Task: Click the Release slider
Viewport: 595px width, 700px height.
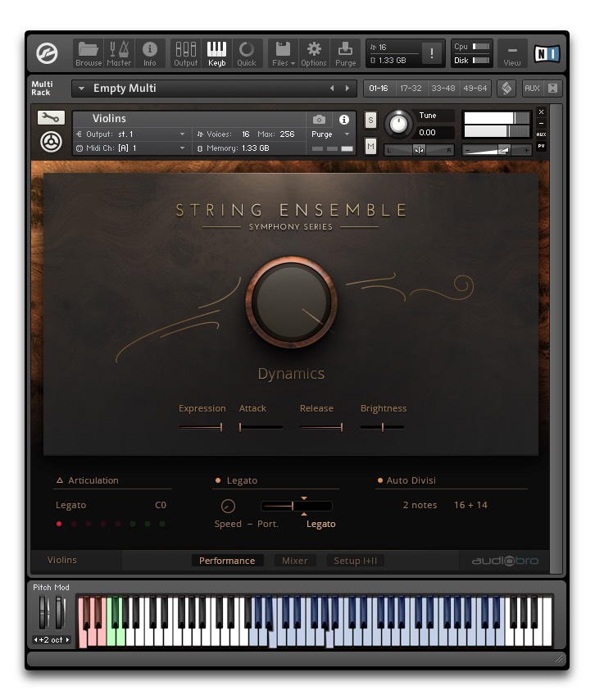Action: click(321, 427)
